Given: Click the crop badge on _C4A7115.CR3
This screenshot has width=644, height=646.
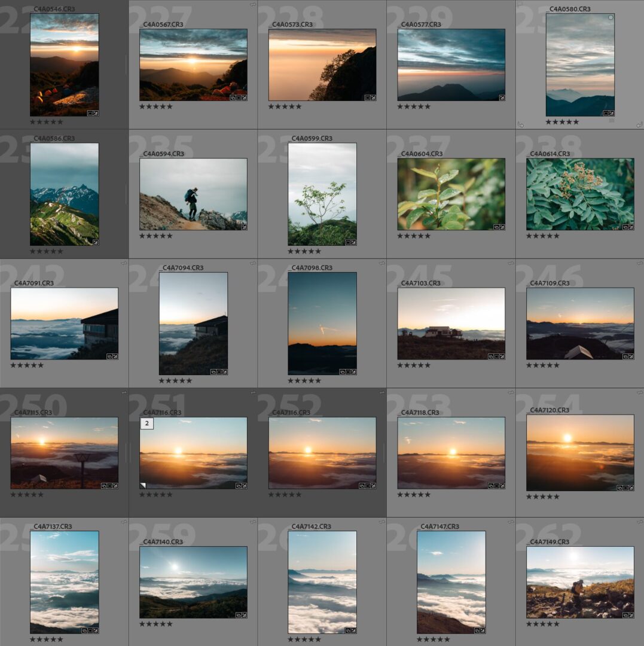Looking at the screenshot, I should [x=109, y=486].
